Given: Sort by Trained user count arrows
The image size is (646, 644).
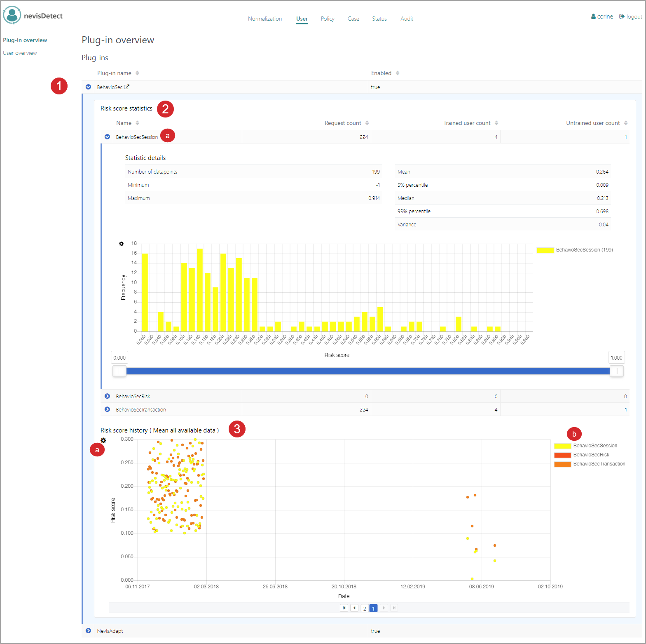Looking at the screenshot, I should click(x=496, y=123).
